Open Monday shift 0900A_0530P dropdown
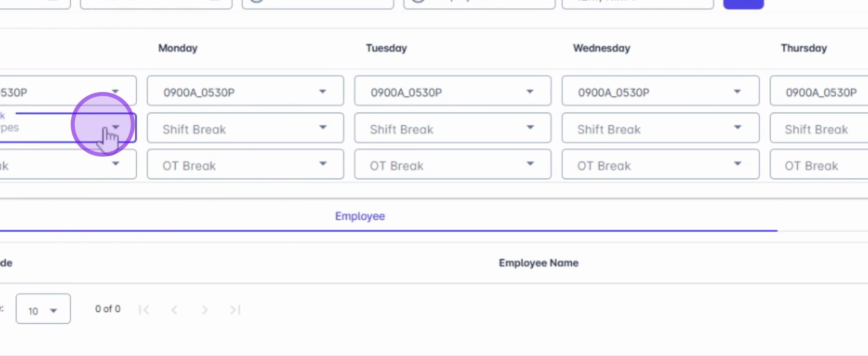Viewport: 868px width, 356px height. pyautogui.click(x=245, y=91)
